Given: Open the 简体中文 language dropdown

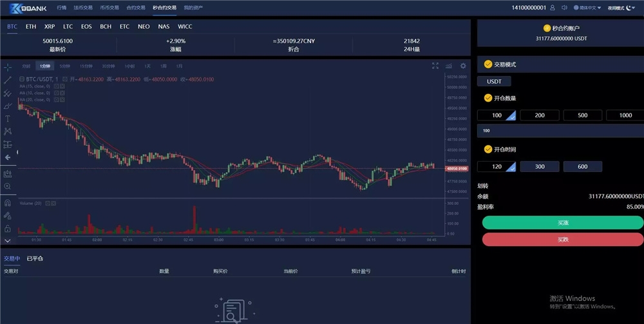Looking at the screenshot, I should click(x=587, y=8).
